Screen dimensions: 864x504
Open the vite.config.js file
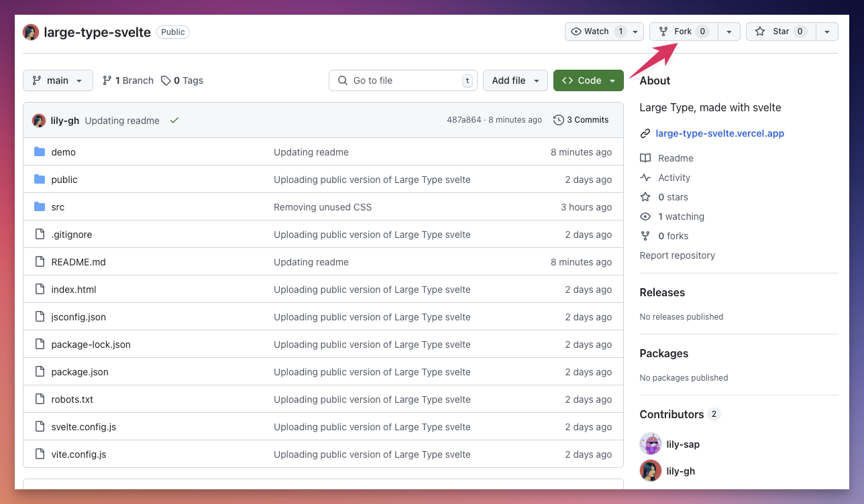[78, 454]
